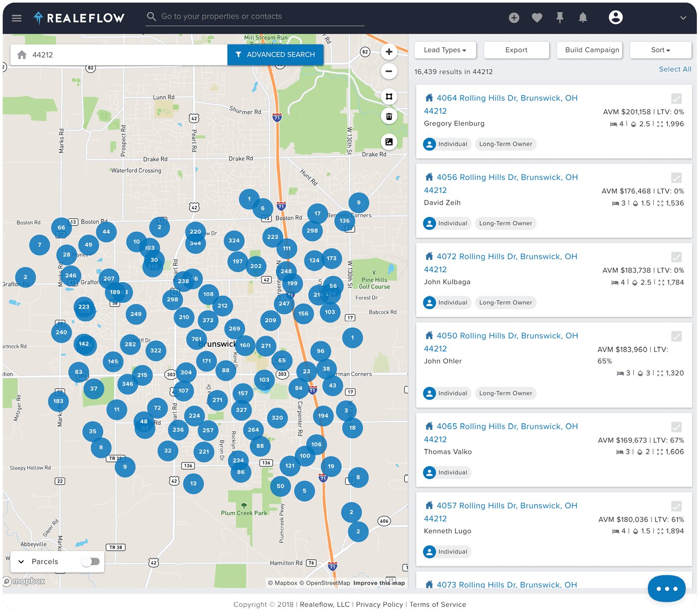Zoom out on the map
The height and width of the screenshot is (613, 700).
click(389, 71)
